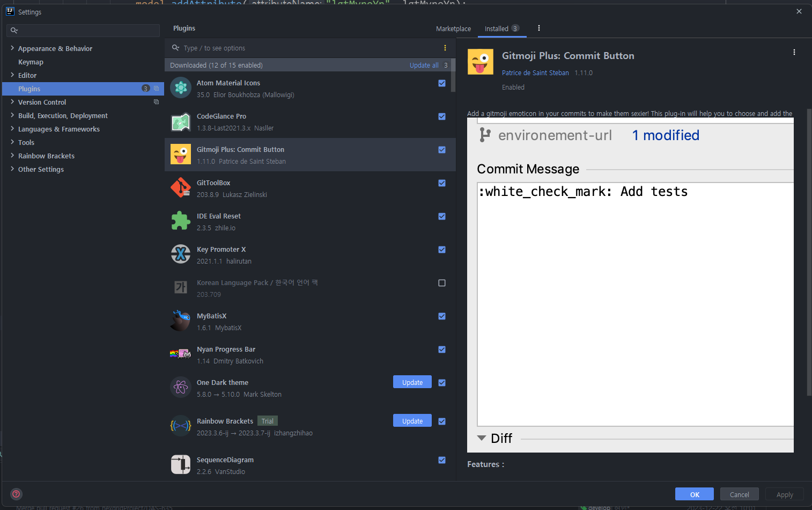The width and height of the screenshot is (812, 510).
Task: Click the settings search magnifier icon
Action: point(14,31)
